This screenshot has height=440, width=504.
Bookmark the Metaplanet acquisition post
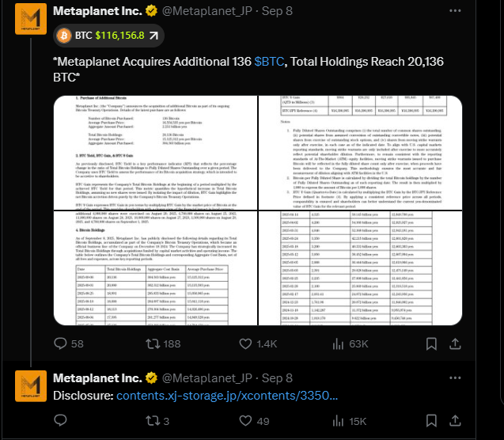click(432, 343)
